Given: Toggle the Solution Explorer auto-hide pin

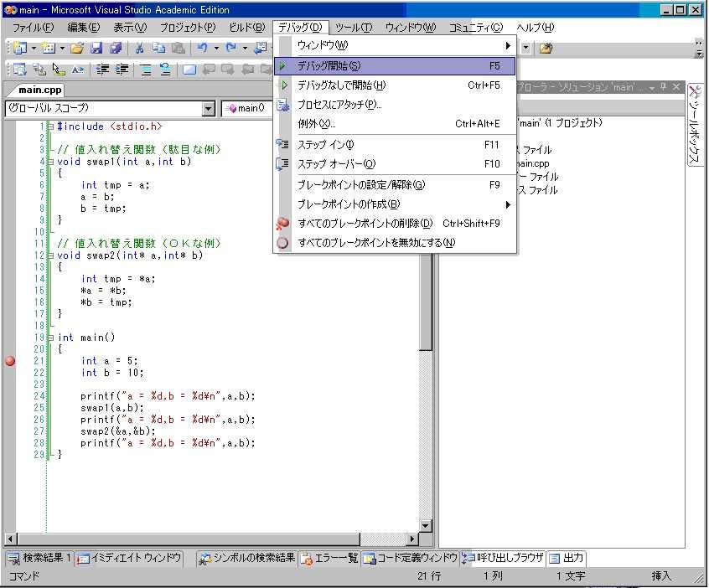Looking at the screenshot, I should (664, 86).
